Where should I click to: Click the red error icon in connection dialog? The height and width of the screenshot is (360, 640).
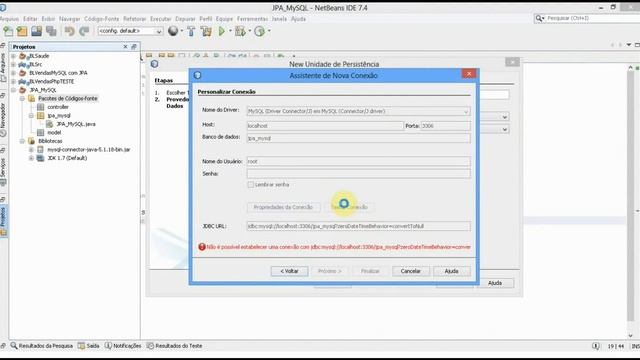202,247
